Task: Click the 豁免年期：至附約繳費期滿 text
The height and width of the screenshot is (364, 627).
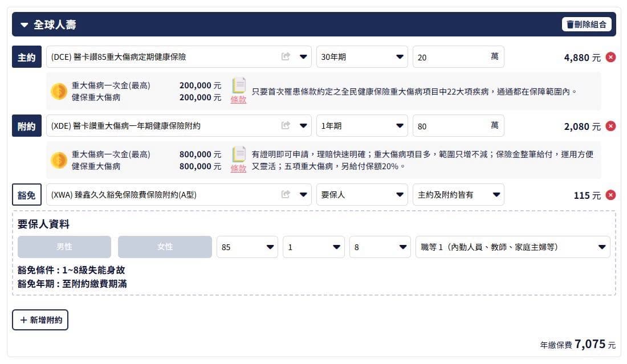Action: click(x=72, y=284)
